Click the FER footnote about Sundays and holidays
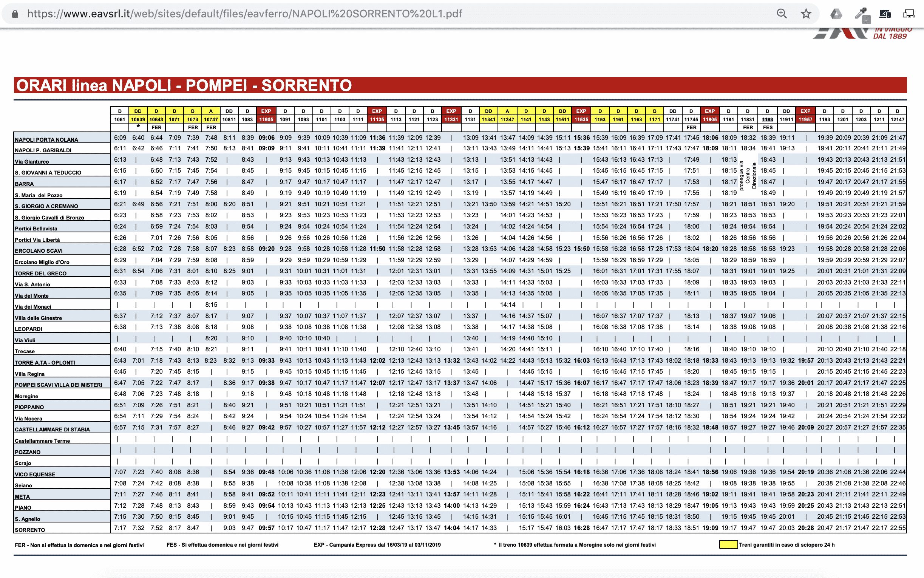Screen dimensions: 924x578 (x=79, y=545)
